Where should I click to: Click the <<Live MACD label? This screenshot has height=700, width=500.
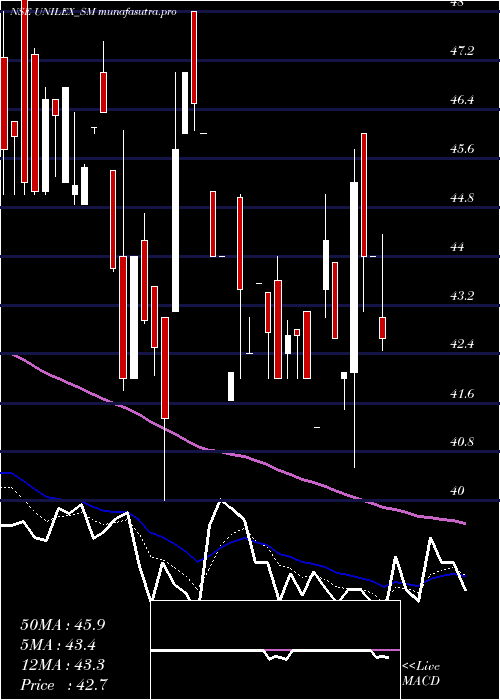(421, 674)
